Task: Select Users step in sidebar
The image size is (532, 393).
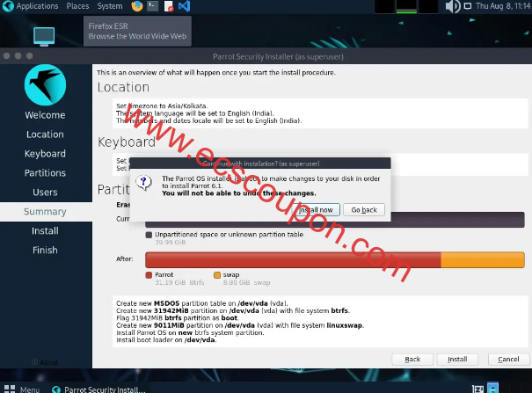Action: tap(45, 193)
